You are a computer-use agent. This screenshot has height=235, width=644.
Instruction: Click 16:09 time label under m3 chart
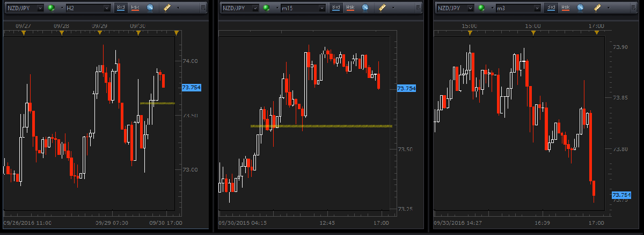click(x=541, y=223)
